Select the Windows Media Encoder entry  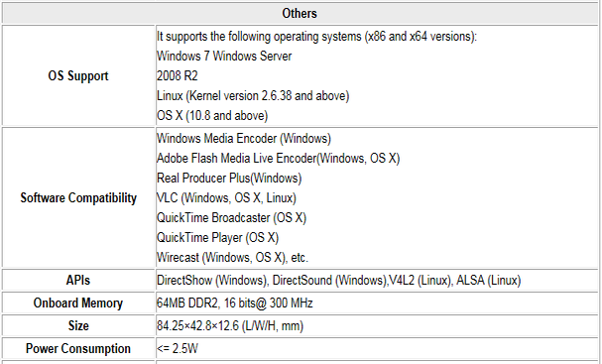click(x=244, y=138)
